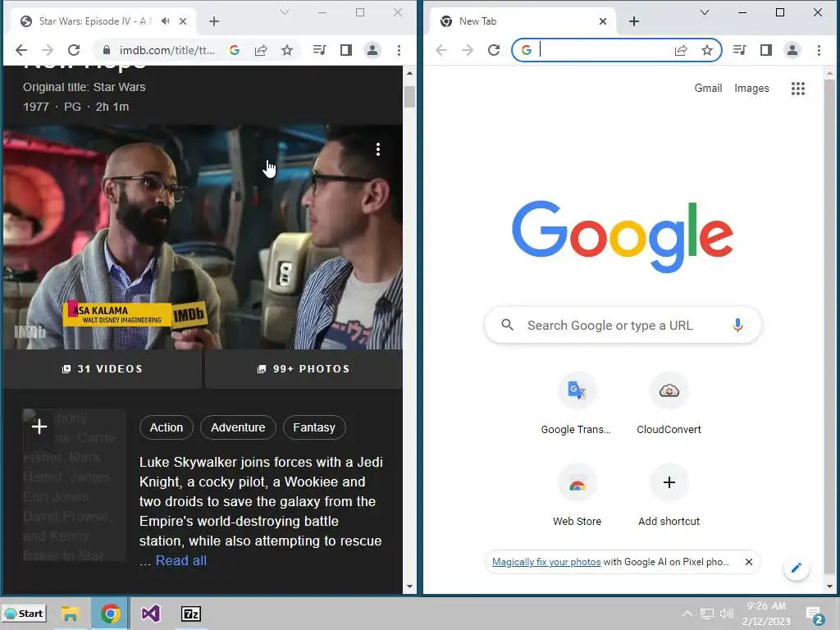The image size is (840, 630).
Task: Click the Add shortcut tile
Action: (669, 496)
